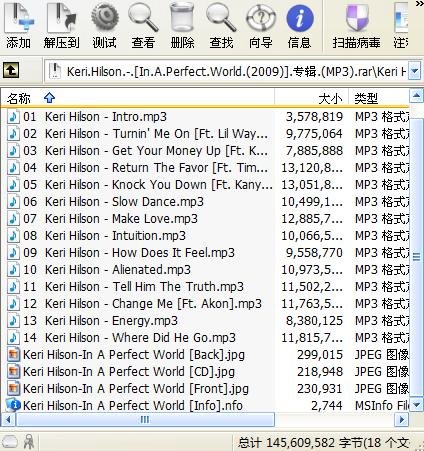Click the key icon in status bar
Viewport: 424px width, 451px height.
29,442
